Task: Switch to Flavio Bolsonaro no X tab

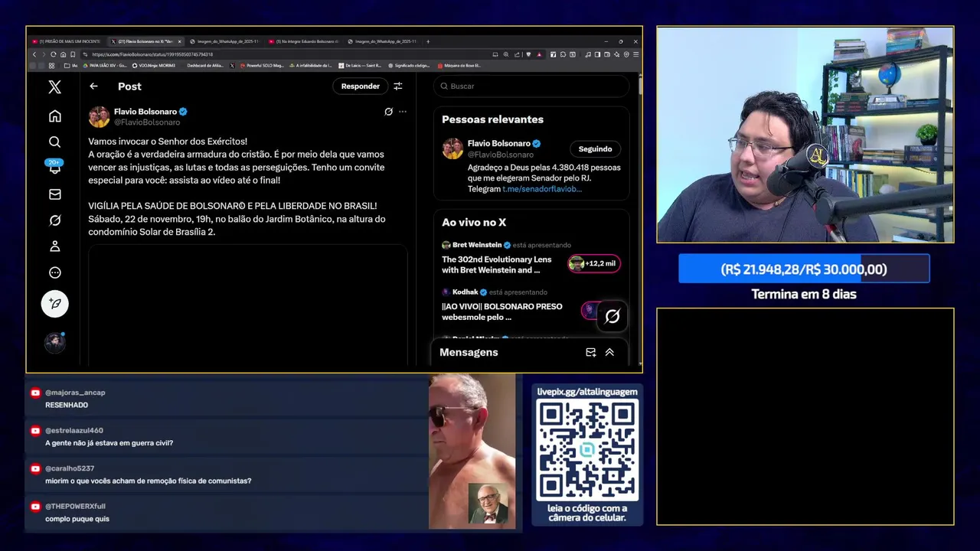Action: click(145, 41)
